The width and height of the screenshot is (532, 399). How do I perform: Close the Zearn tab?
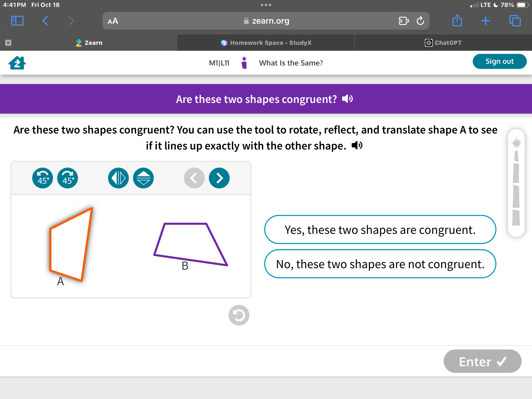pos(8,43)
